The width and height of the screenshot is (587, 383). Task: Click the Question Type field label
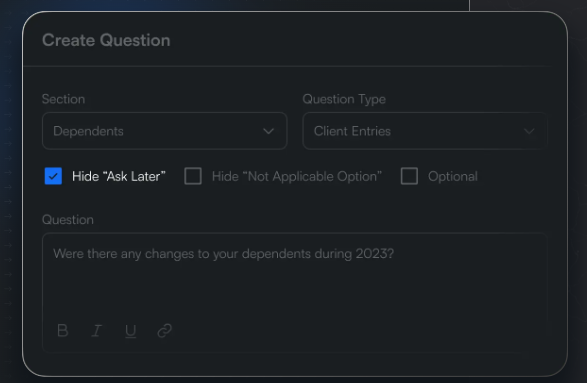click(344, 99)
